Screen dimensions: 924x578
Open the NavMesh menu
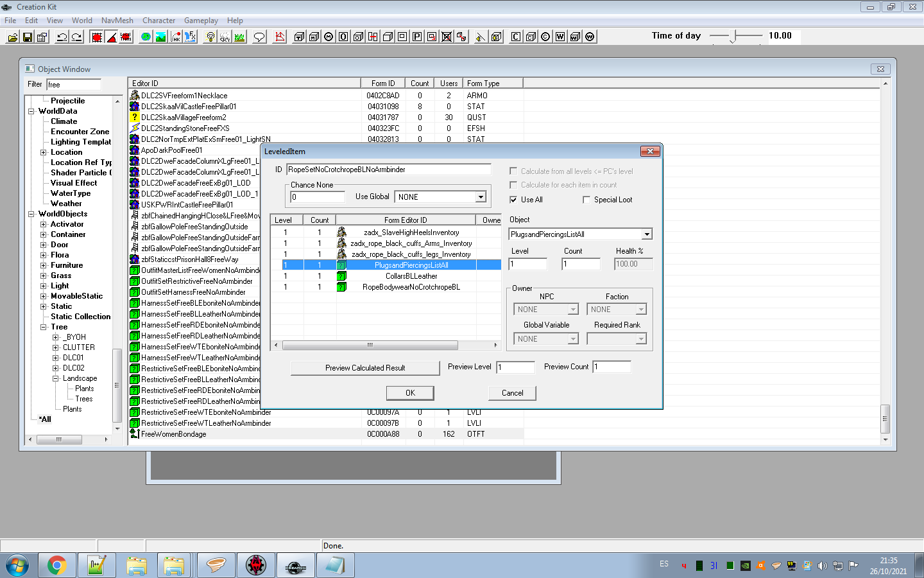[117, 21]
